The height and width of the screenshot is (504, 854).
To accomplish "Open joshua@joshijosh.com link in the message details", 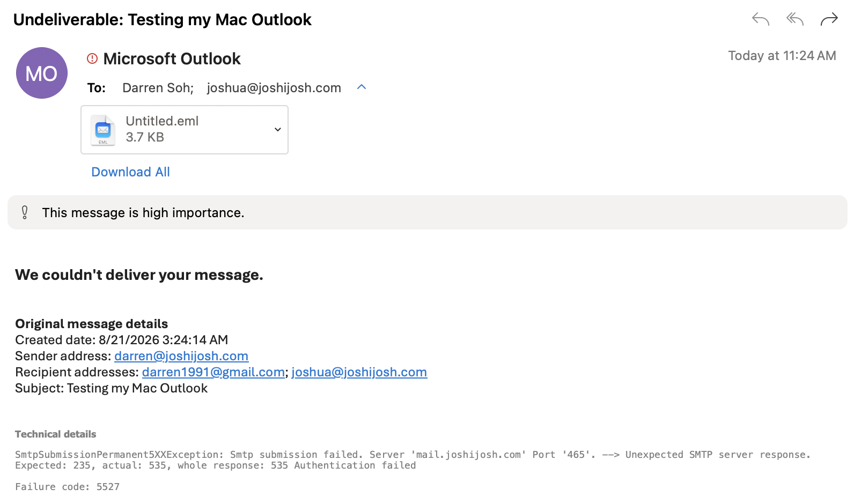I will (359, 372).
